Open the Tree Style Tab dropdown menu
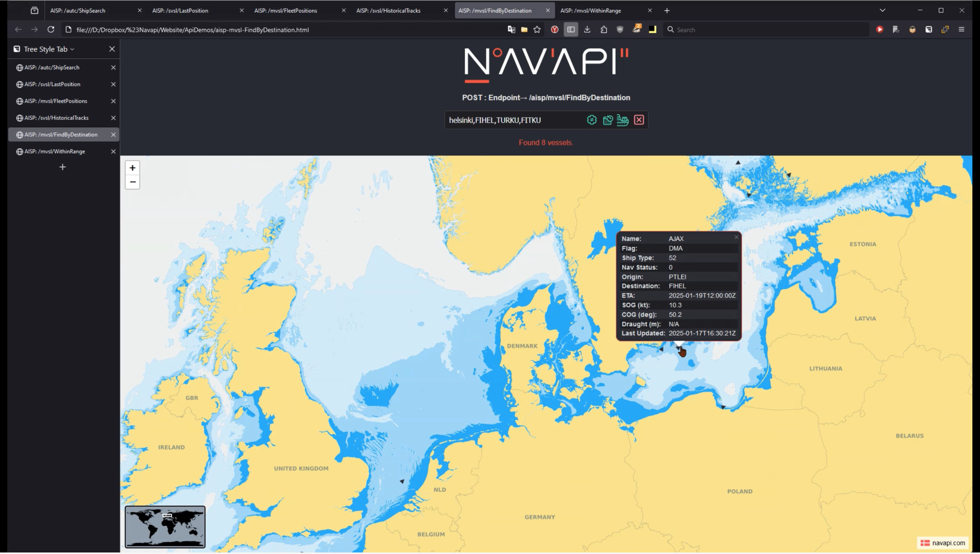Screen dimensions: 980x554 49,49
